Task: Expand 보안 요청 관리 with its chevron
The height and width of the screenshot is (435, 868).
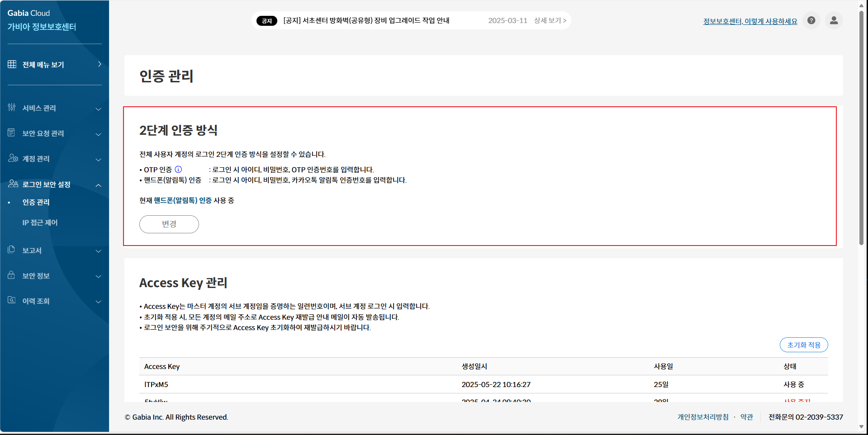Action: coord(98,134)
